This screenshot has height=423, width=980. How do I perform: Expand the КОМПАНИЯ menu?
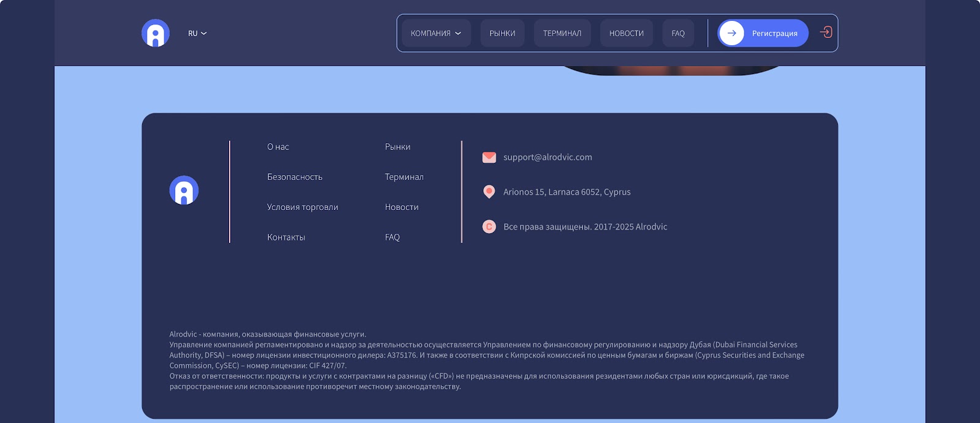coord(436,33)
